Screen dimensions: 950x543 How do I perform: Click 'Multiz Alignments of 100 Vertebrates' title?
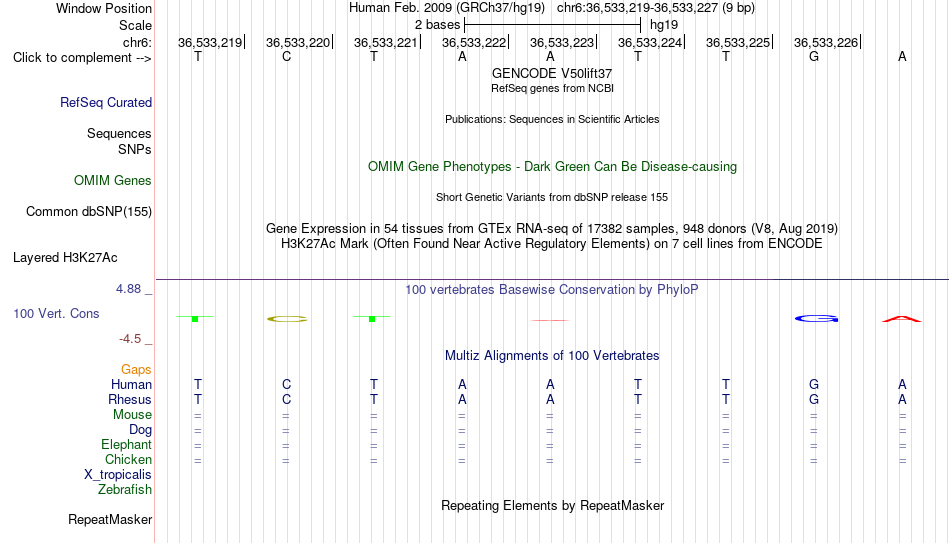[552, 356]
